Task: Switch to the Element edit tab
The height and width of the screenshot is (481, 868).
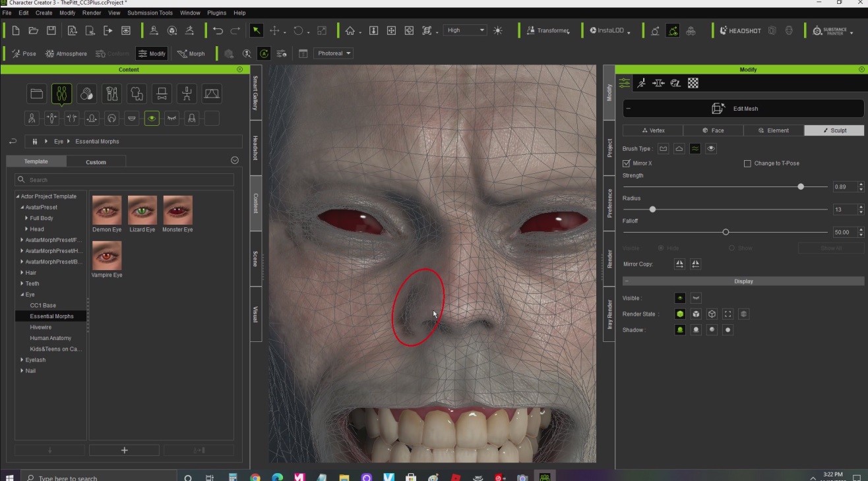Action: click(774, 130)
